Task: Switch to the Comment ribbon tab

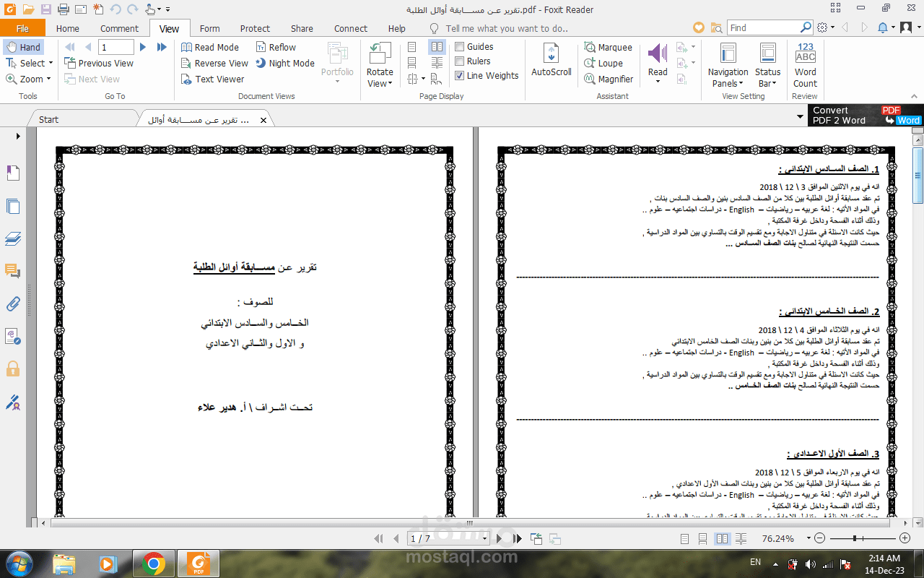Action: point(120,28)
